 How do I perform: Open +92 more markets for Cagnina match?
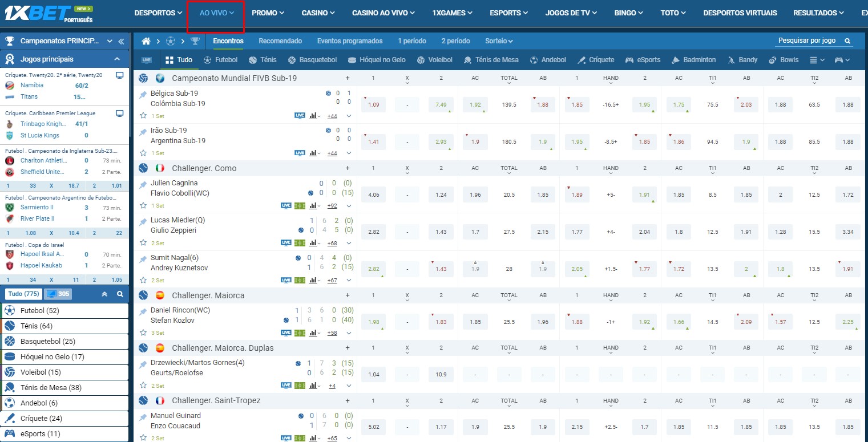[x=332, y=206]
